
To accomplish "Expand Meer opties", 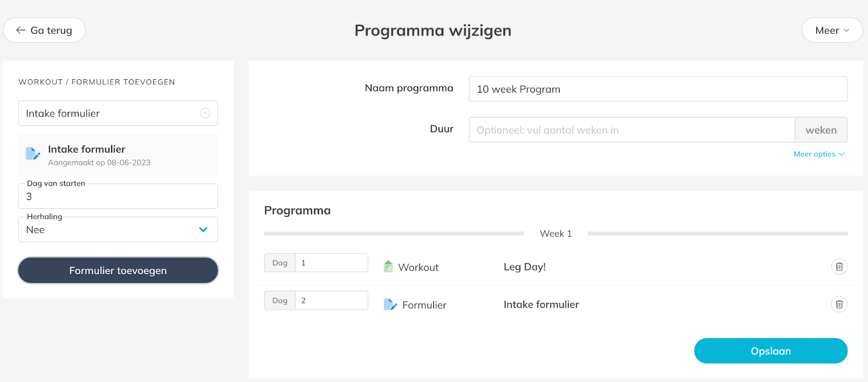I will [x=819, y=154].
